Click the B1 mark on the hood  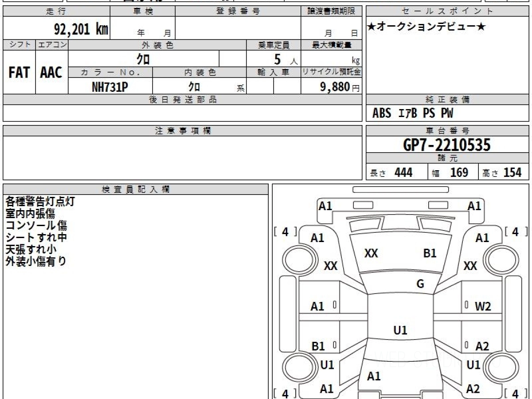point(430,253)
